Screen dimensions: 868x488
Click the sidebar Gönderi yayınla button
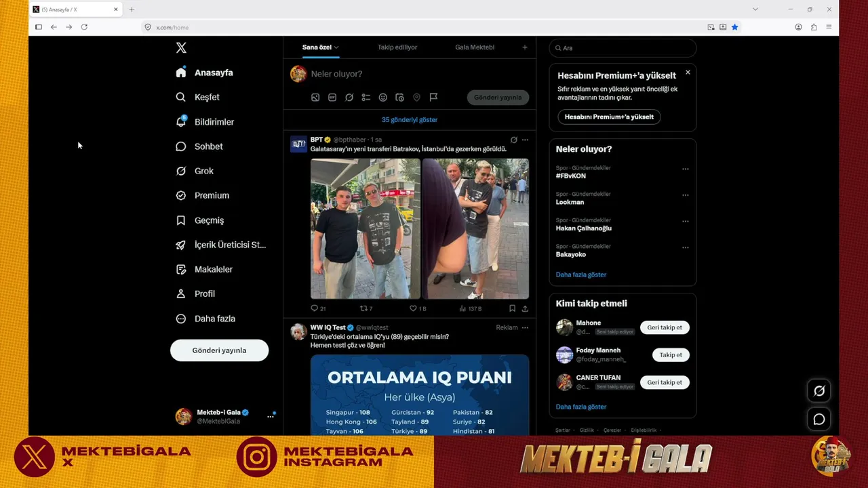pyautogui.click(x=219, y=350)
